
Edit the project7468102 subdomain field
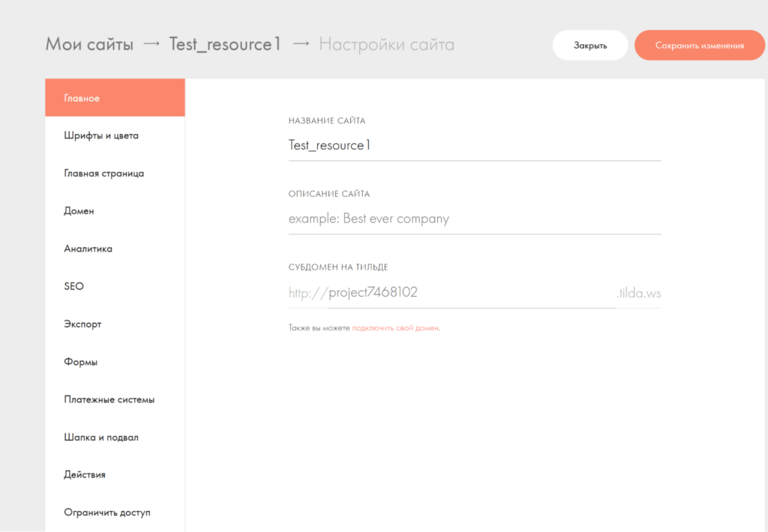471,292
